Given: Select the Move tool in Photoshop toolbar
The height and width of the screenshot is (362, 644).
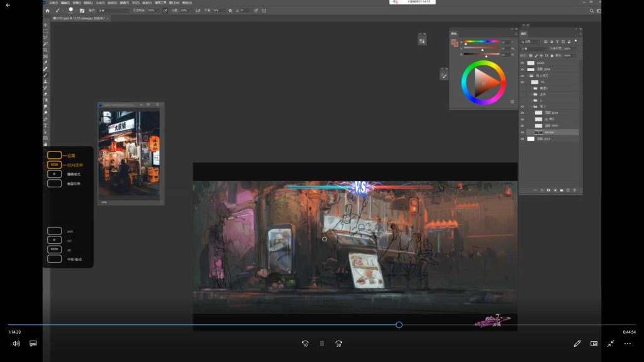Looking at the screenshot, I should [x=46, y=25].
